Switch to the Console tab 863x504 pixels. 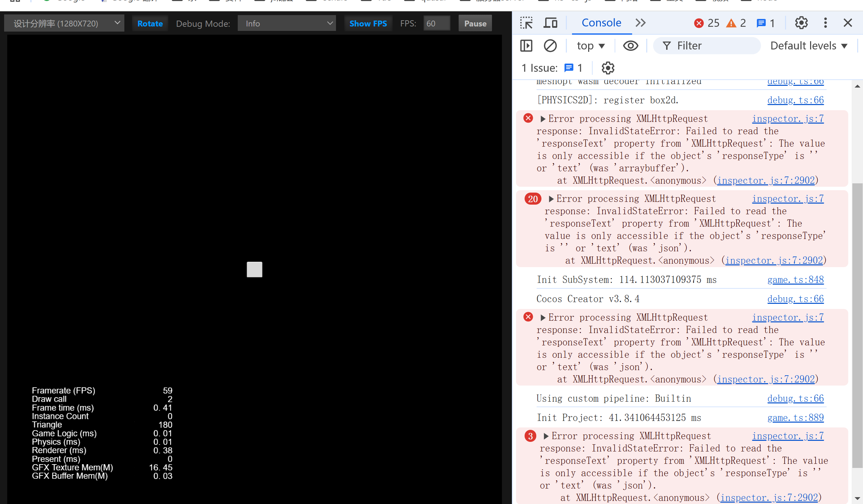(x=601, y=23)
